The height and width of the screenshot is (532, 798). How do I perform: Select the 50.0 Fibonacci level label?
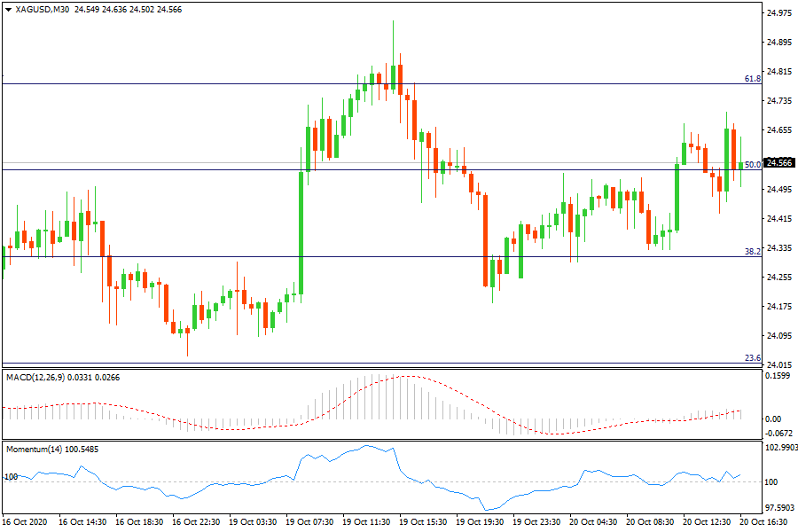(x=752, y=164)
